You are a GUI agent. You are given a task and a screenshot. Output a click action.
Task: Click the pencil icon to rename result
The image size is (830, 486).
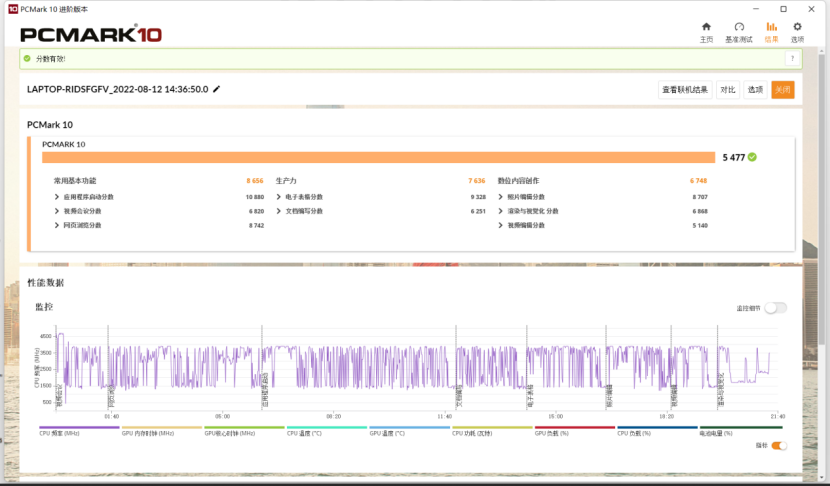click(x=216, y=89)
